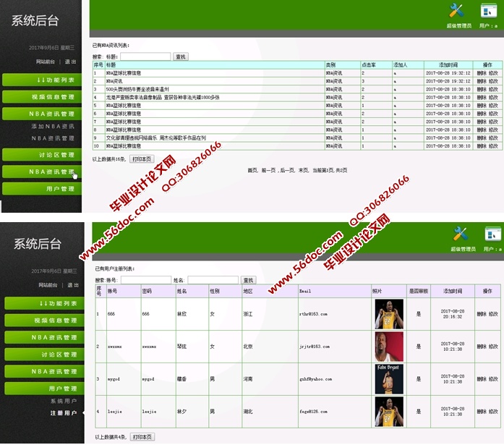This screenshot has width=504, height=445.
Task: Click 删除 link for user zwxzwx
Action: (482, 347)
